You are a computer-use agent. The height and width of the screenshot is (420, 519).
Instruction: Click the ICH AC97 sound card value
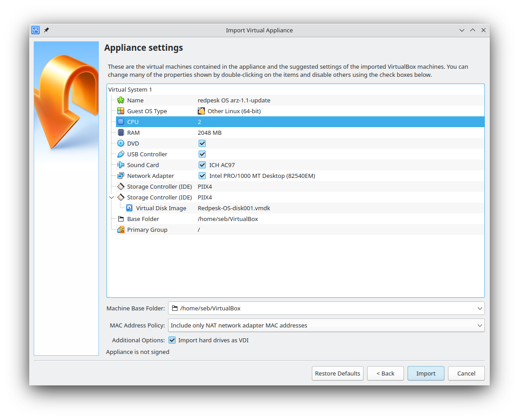(x=222, y=165)
